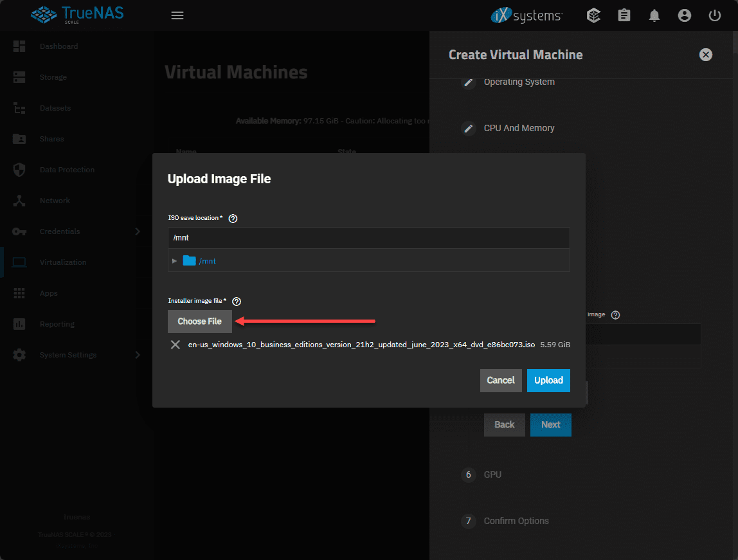Cancel the Upload Image File dialog
Image resolution: width=738 pixels, height=560 pixels.
click(x=500, y=380)
